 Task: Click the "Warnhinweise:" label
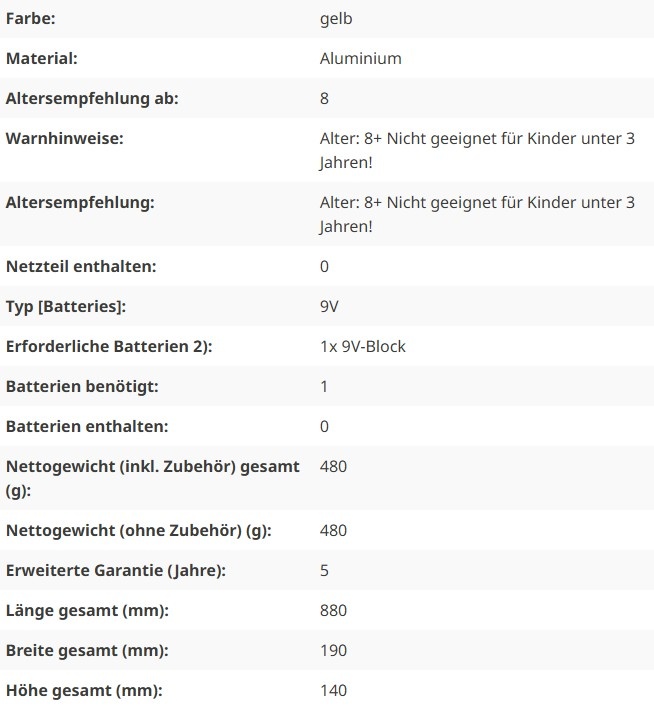[64, 138]
